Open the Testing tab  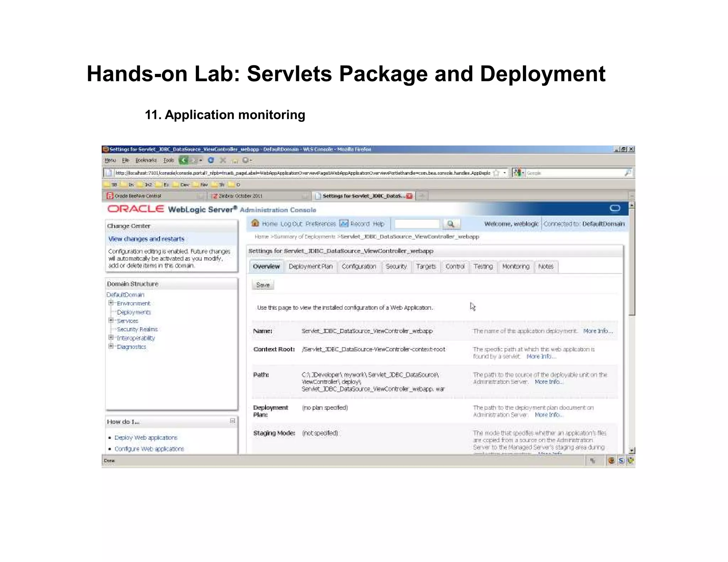pyautogui.click(x=483, y=266)
